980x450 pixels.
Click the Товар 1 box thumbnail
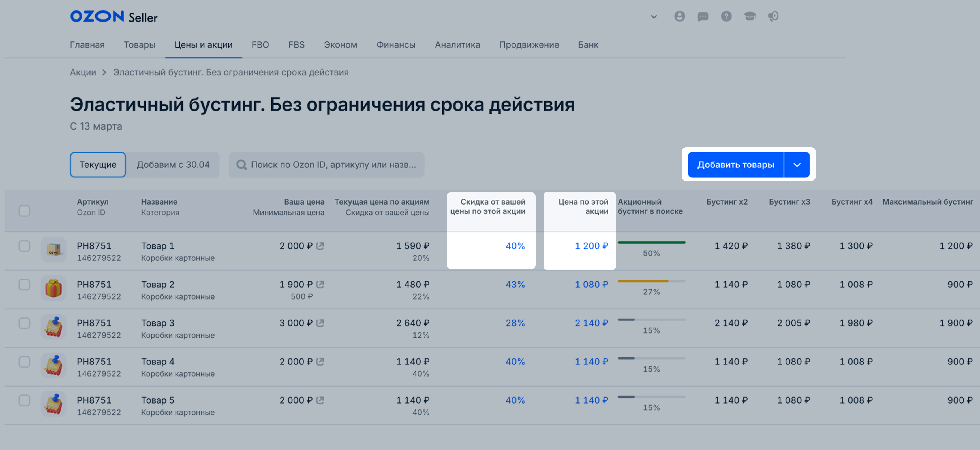(x=54, y=250)
